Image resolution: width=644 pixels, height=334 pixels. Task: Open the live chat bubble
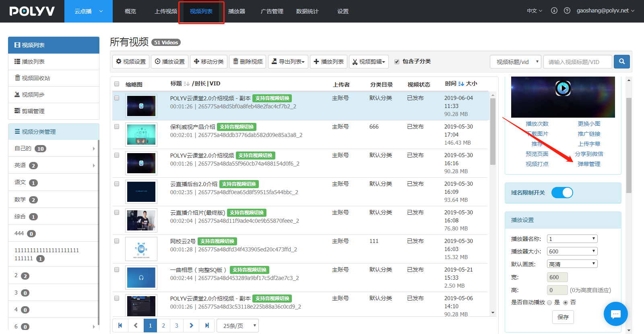tap(616, 314)
